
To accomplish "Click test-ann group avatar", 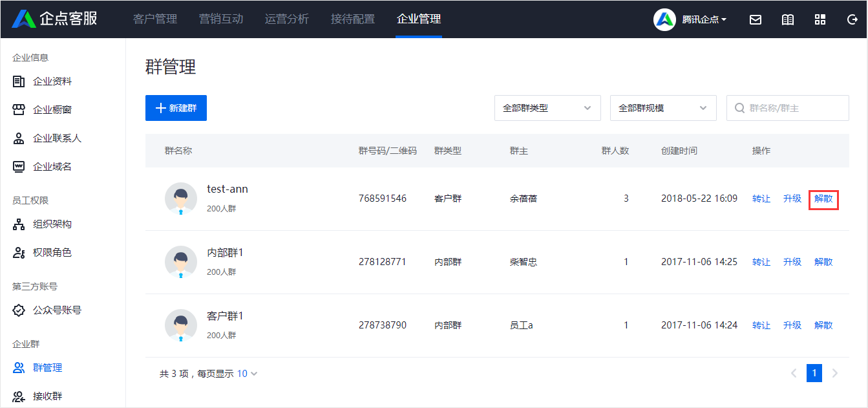I will [181, 199].
